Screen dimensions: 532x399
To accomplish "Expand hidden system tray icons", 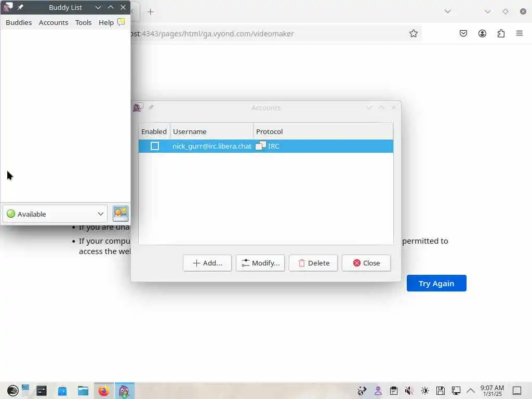I will coord(470,391).
